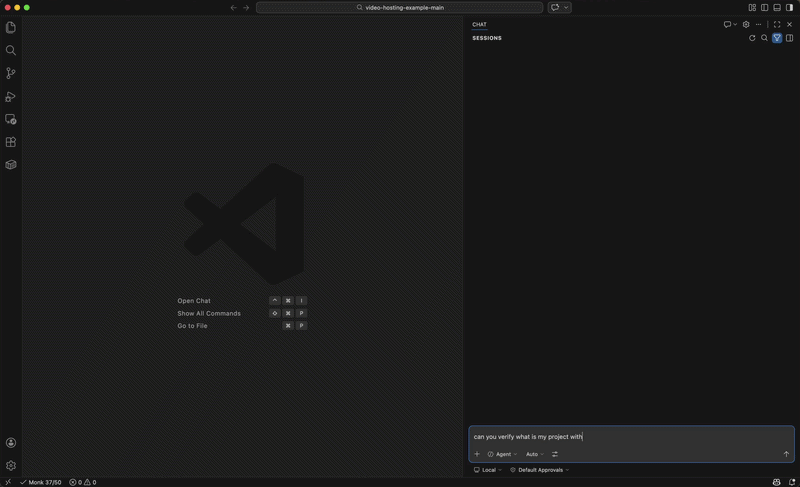Click the Go to File shortcut hint
This screenshot has width=800, height=487.
(x=192, y=326)
